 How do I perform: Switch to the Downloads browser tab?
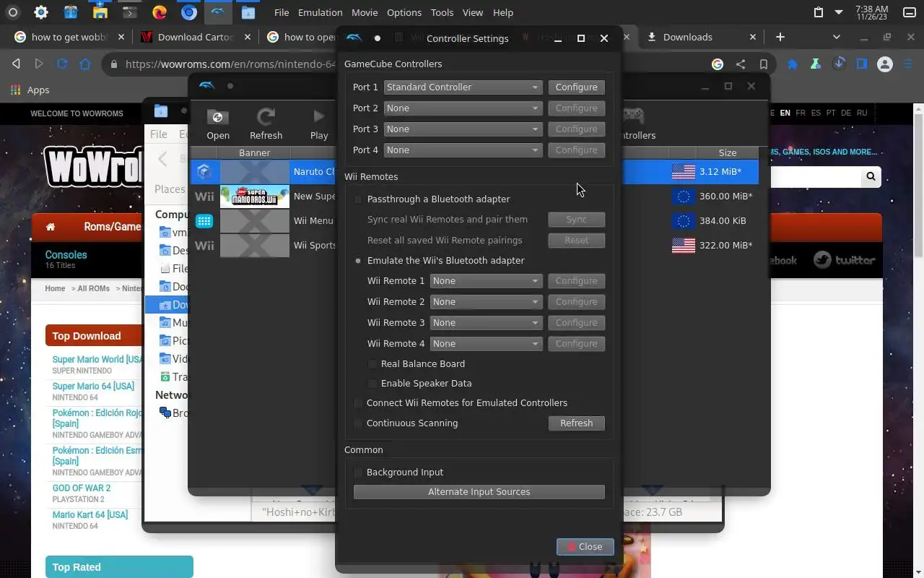(702, 37)
